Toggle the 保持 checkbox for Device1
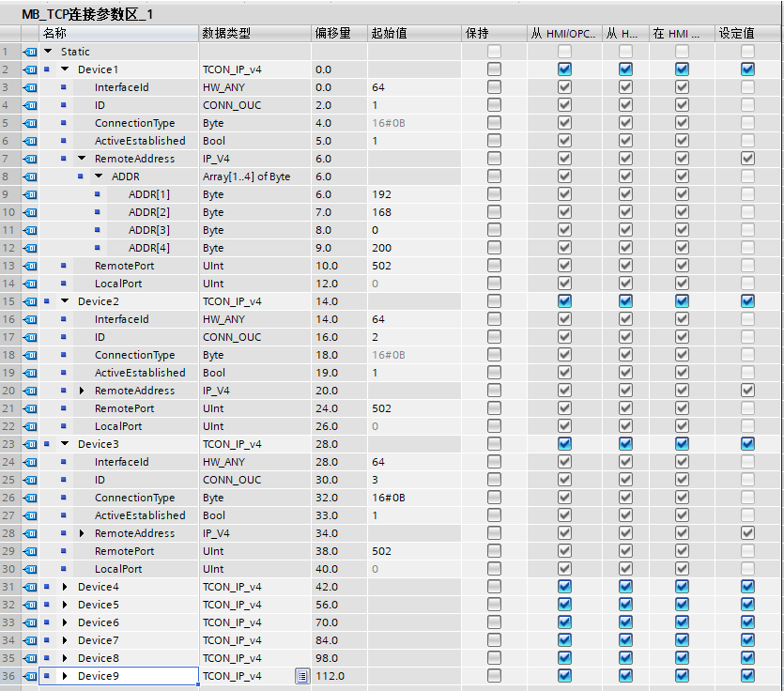Screen dimensions: 784x691 click(x=494, y=69)
